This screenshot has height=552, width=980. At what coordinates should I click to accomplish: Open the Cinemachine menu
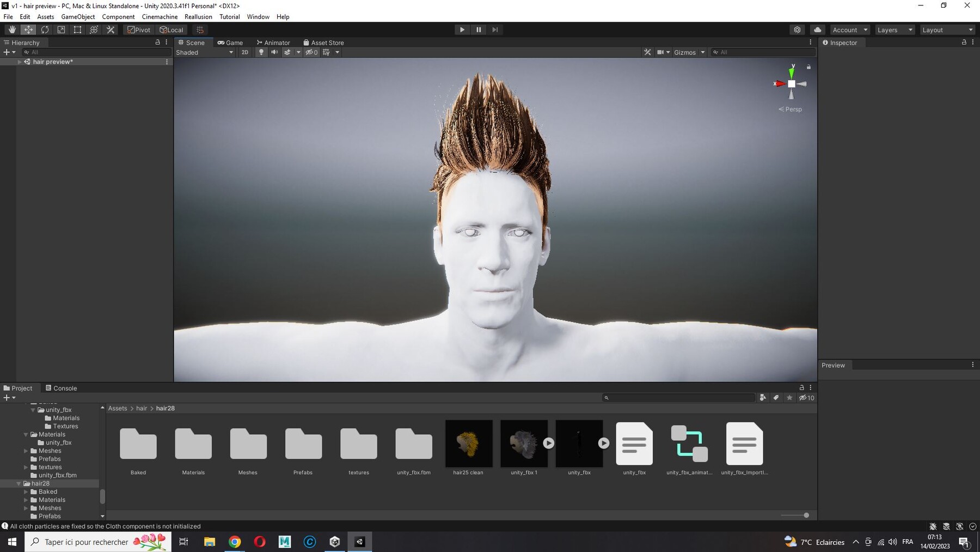tap(160, 17)
